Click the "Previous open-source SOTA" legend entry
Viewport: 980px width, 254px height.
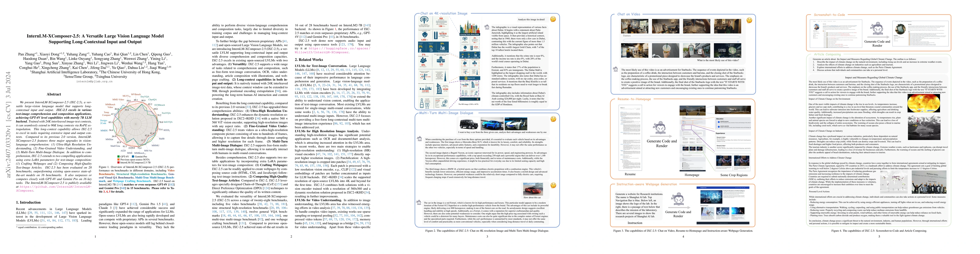(134, 160)
